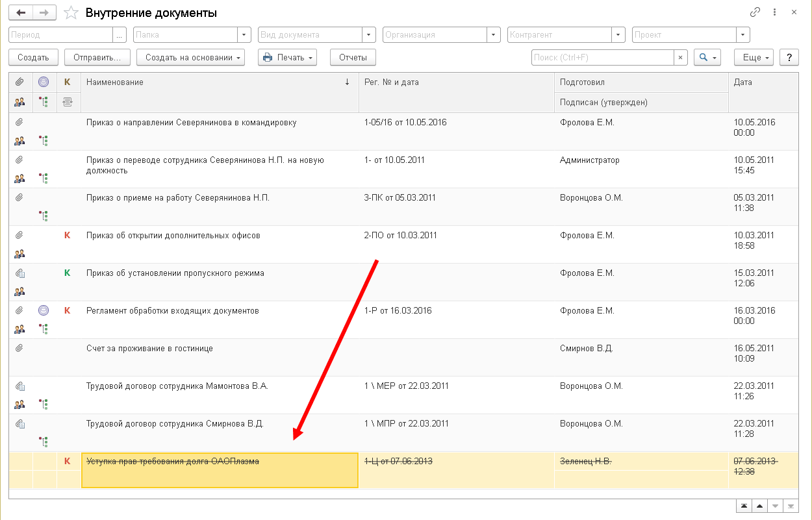Image resolution: width=812 pixels, height=520 pixels.
Task: Open the Еще menu
Action: tap(754, 58)
